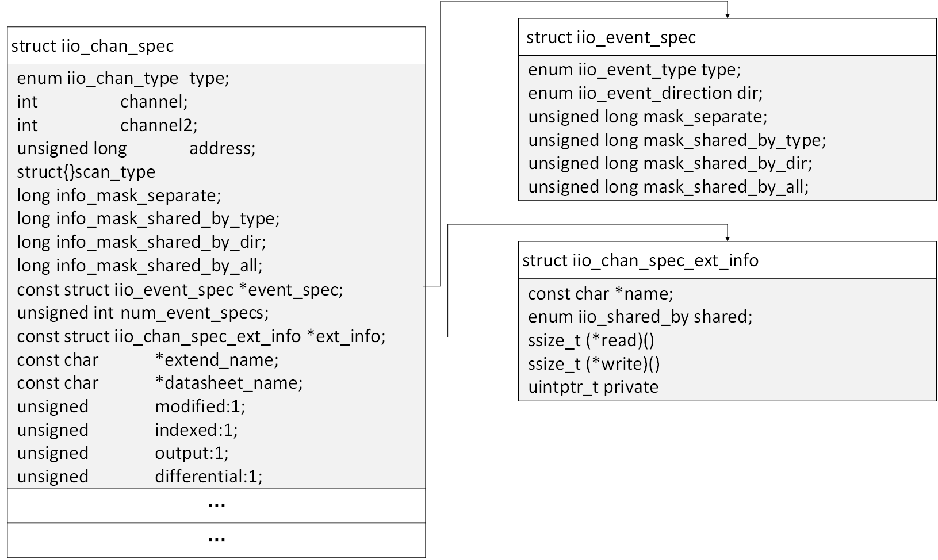Select the event_spec pointer field
The width and height of the screenshot is (938, 560).
pyautogui.click(x=178, y=289)
